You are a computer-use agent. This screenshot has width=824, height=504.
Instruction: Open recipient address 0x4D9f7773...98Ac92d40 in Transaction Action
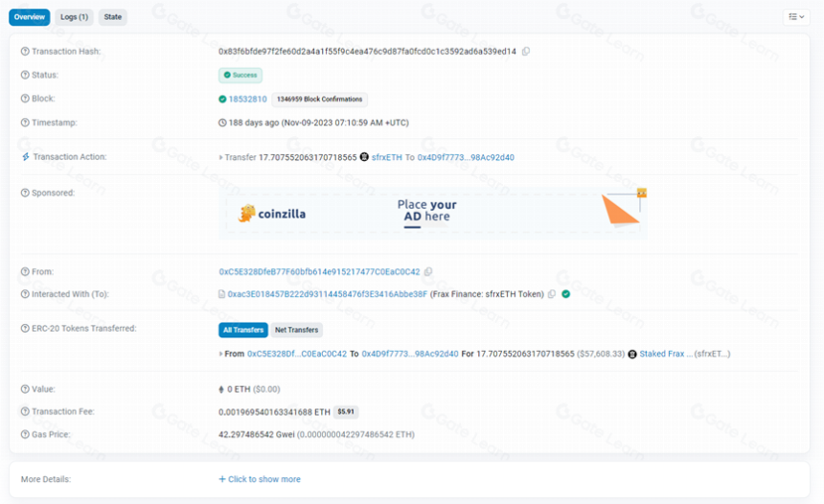(466, 157)
